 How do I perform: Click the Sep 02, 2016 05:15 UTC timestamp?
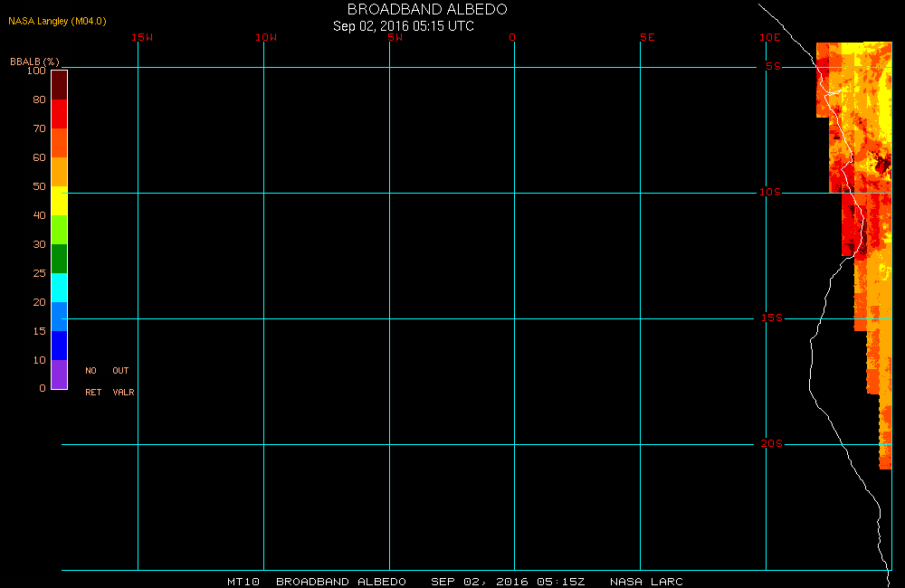point(404,26)
